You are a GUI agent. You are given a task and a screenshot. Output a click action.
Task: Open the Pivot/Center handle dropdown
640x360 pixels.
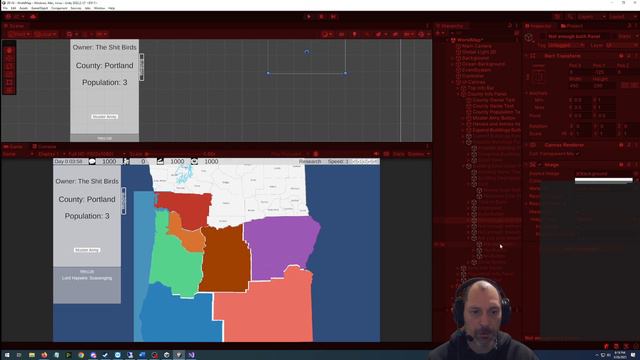(x=18, y=34)
